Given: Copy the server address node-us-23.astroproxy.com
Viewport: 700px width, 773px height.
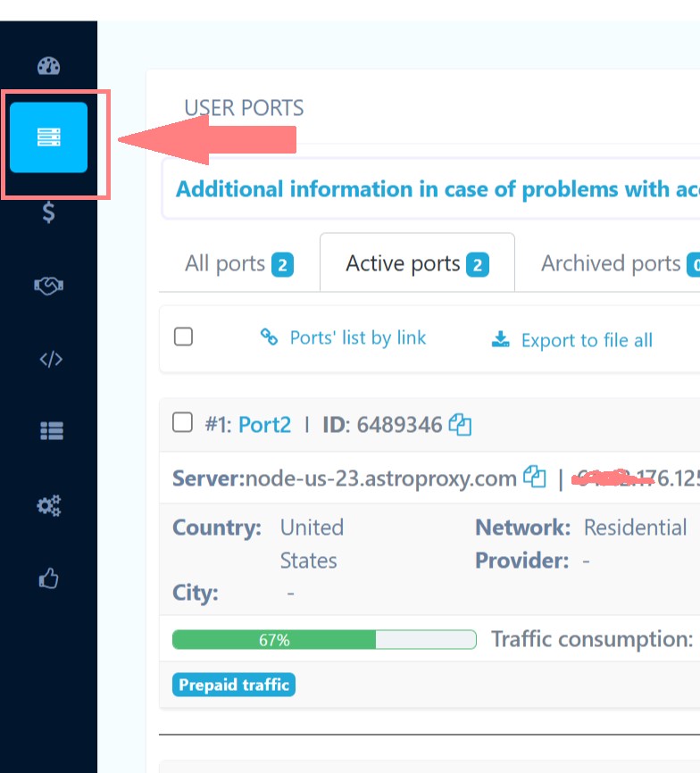Looking at the screenshot, I should 533,478.
